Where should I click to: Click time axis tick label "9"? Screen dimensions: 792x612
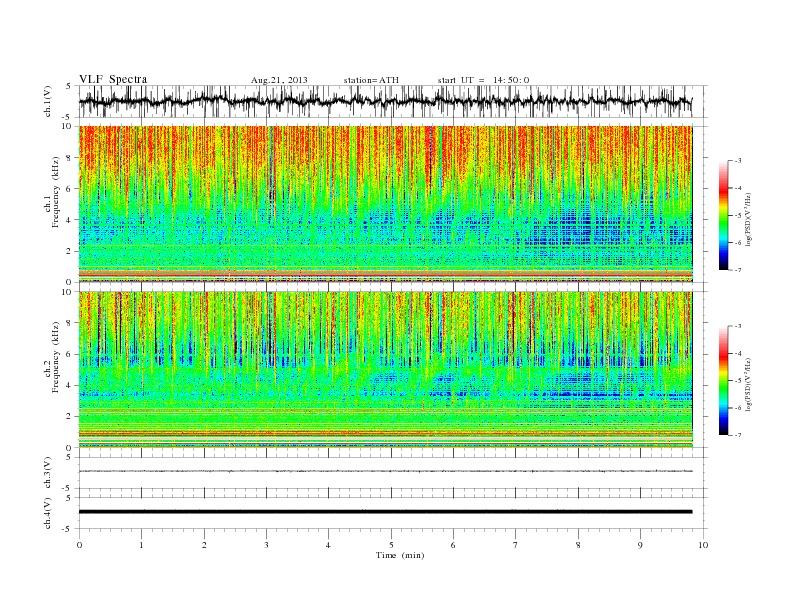tap(640, 545)
